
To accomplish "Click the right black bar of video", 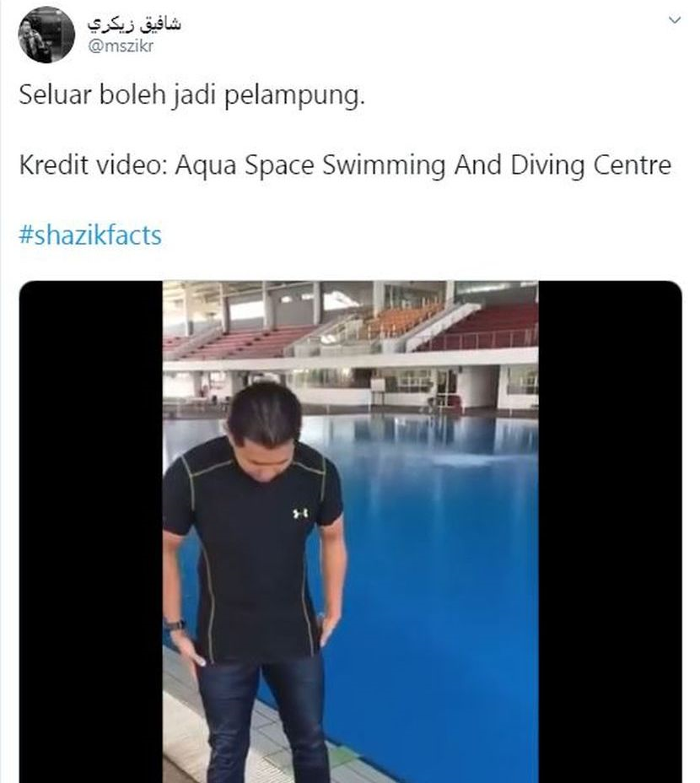I will pyautogui.click(x=610, y=532).
